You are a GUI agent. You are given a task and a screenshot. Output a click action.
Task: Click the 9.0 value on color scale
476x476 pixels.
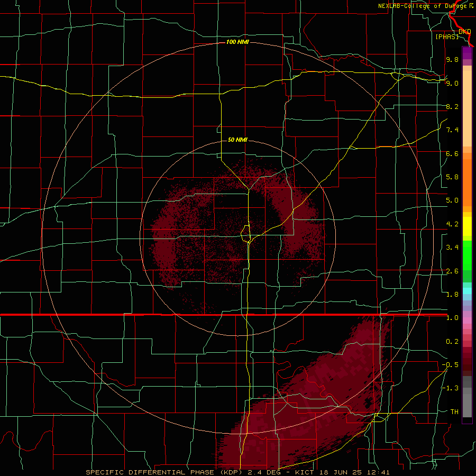(452, 83)
